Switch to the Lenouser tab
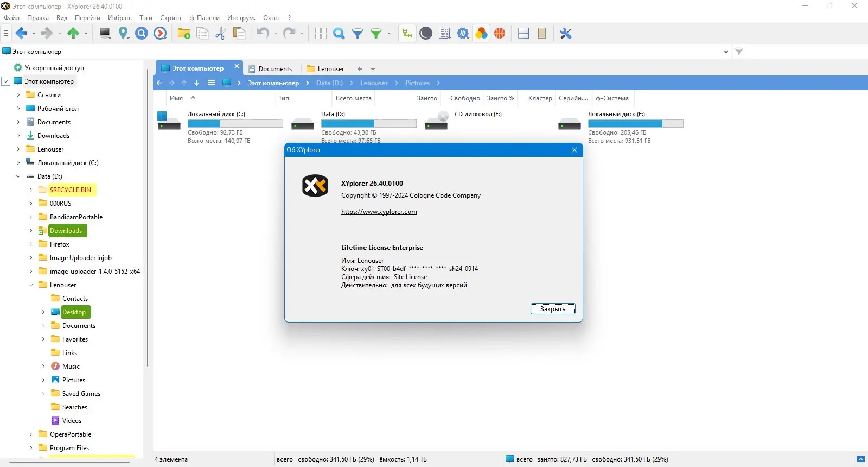This screenshot has width=868, height=467. click(325, 69)
